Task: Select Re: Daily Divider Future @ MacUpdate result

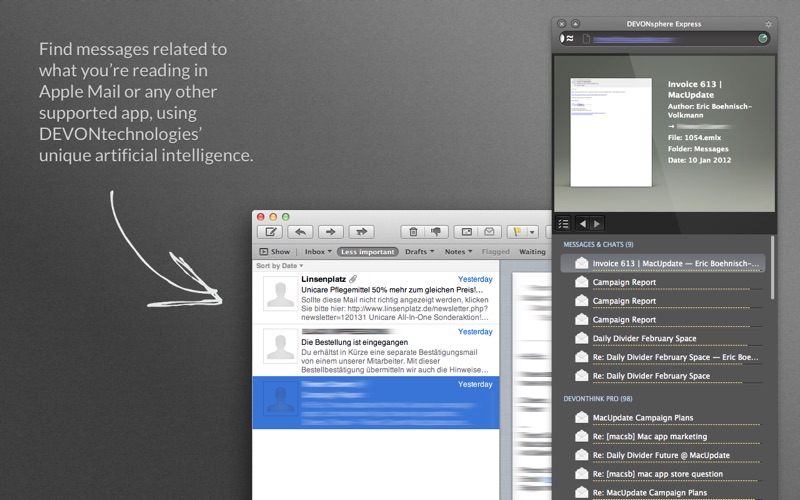Action: 662,455
